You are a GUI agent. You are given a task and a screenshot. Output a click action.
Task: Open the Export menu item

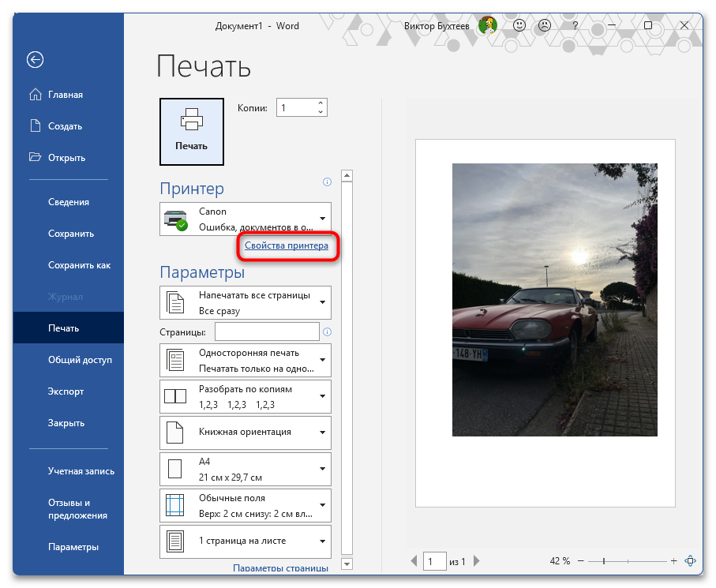click(x=66, y=391)
